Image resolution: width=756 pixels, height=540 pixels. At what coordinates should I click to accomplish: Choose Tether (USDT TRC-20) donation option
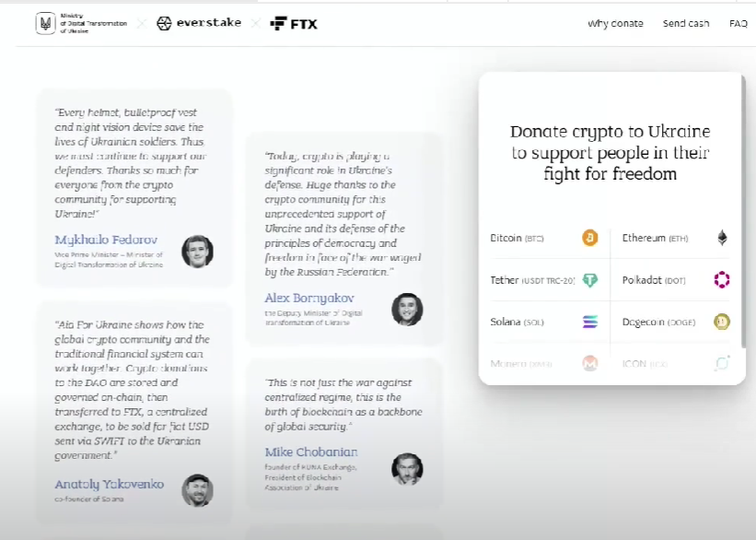(x=544, y=280)
